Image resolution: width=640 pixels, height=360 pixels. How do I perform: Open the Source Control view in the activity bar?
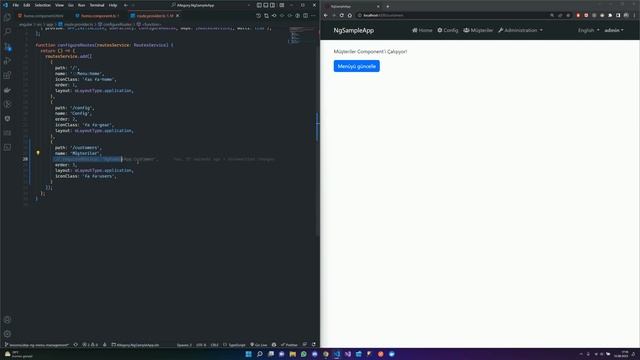click(x=7, y=47)
